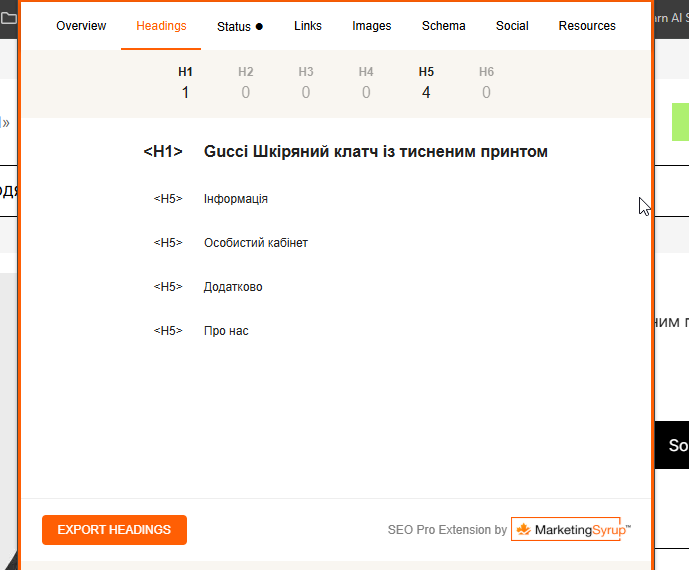Filter by H1 heading count
This screenshot has height=570, width=689.
point(185,82)
